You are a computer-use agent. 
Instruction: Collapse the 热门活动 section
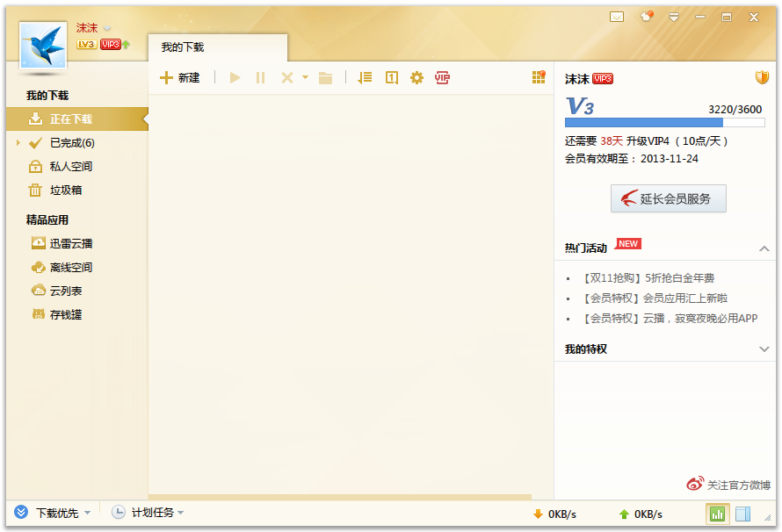click(764, 248)
